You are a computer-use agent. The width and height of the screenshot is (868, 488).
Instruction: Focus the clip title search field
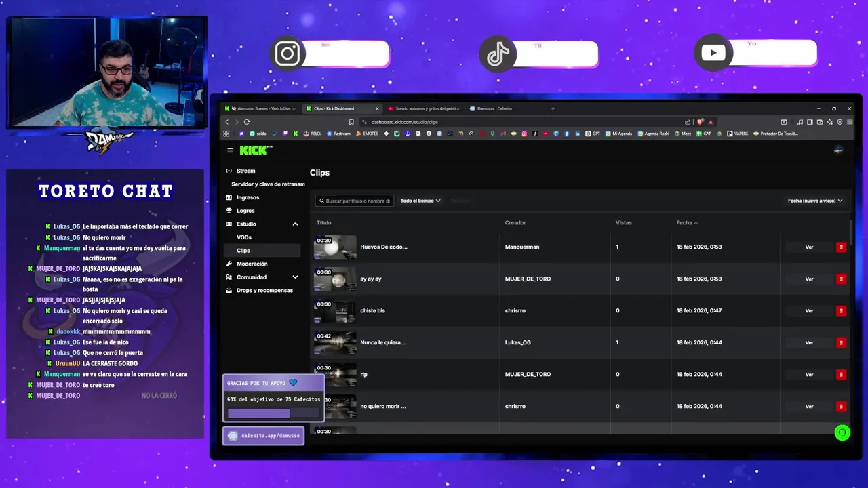(x=354, y=201)
